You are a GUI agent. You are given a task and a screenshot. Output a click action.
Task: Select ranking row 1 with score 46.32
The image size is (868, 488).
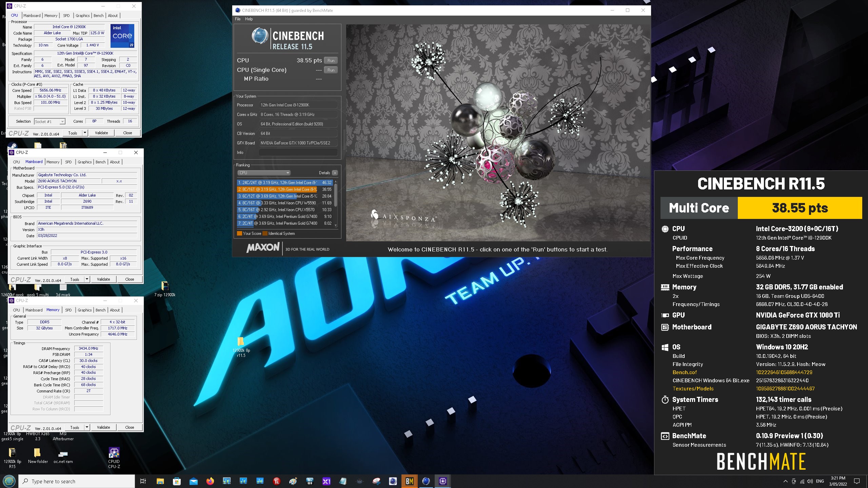[x=285, y=182]
